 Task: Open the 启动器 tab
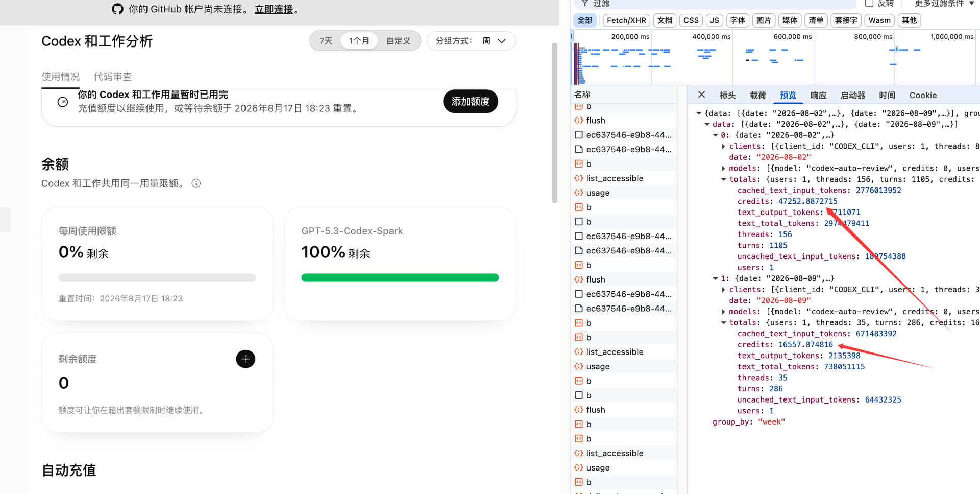852,95
